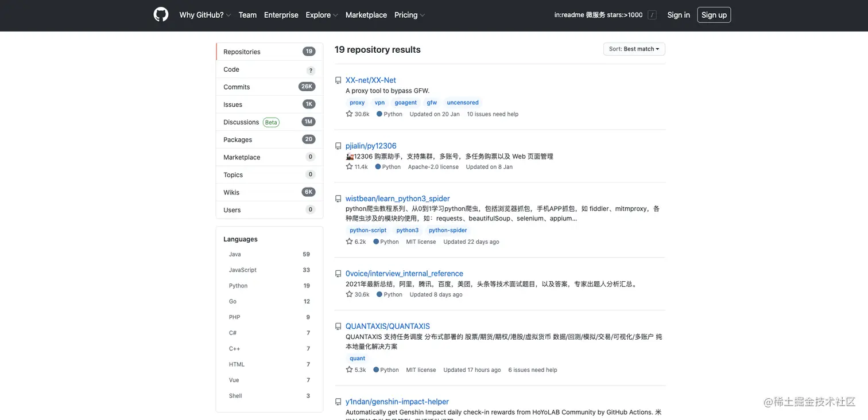Click the star icon for QUANTAXIS 5.3k
Screen dimensions: 868x420
349,370
